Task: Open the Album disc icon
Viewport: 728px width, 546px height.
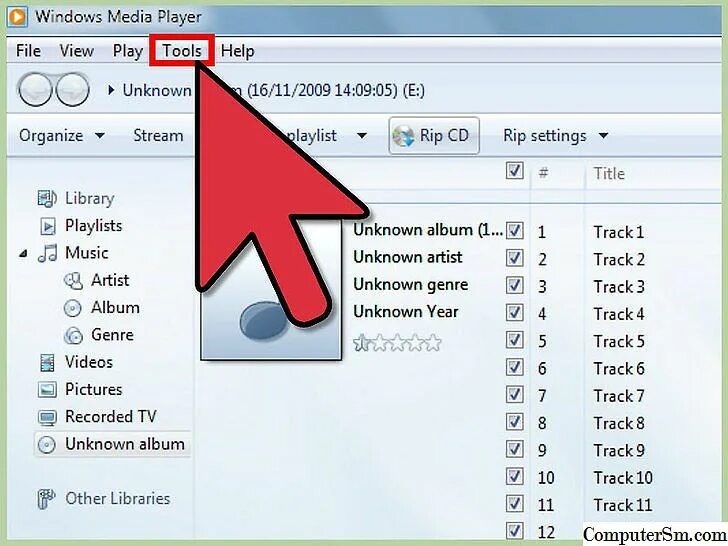Action: (72, 308)
